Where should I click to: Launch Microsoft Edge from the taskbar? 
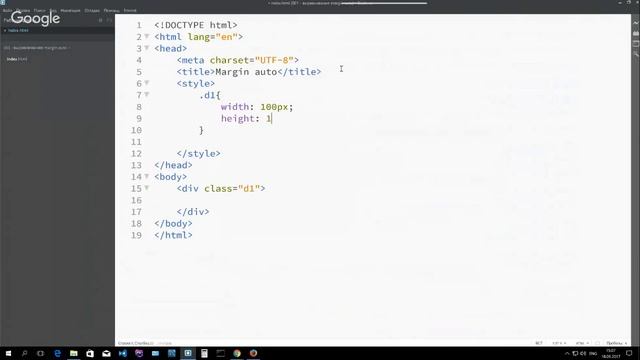(57, 353)
